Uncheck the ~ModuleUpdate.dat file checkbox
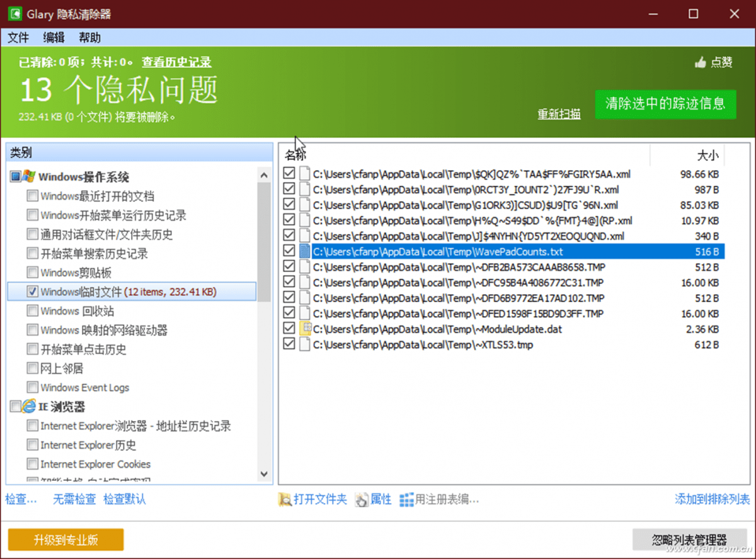 (x=289, y=329)
